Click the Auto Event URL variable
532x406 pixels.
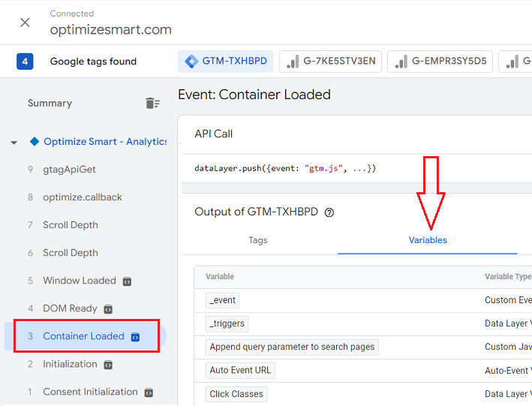click(x=240, y=371)
